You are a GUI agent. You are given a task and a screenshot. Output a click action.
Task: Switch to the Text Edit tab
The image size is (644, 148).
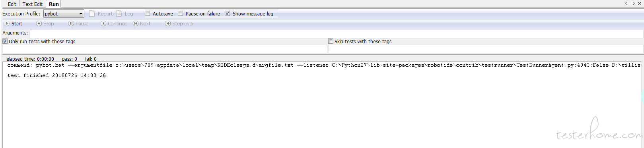coord(32,4)
